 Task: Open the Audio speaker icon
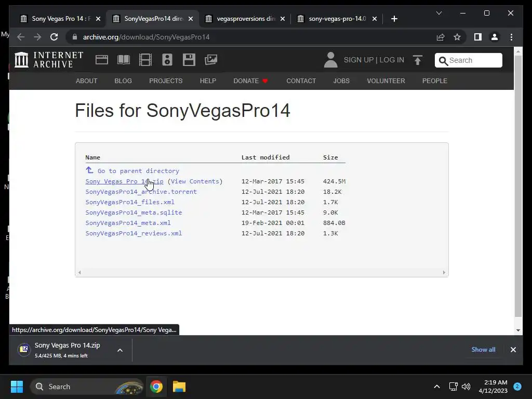point(167,60)
